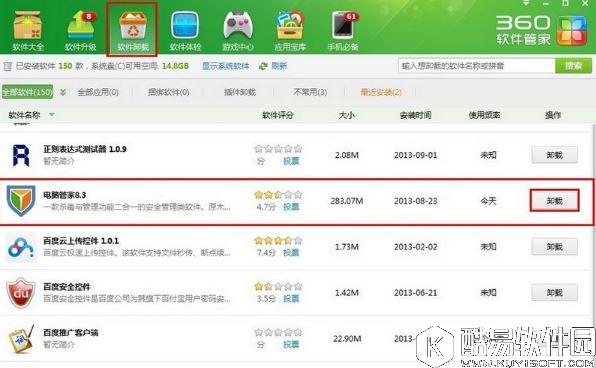Expand the chevron next to 全部软件(150)
This screenshot has width=596, height=368.
pos(63,92)
